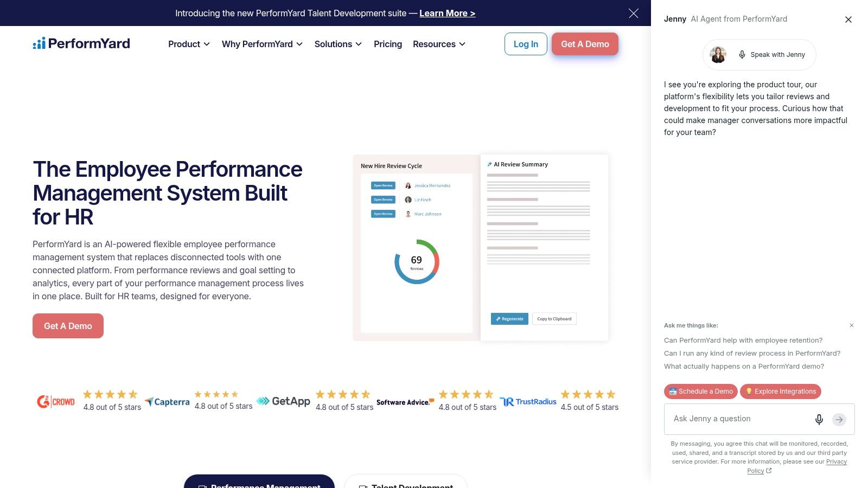
Task: Click the Software Advice logo
Action: pos(405,402)
